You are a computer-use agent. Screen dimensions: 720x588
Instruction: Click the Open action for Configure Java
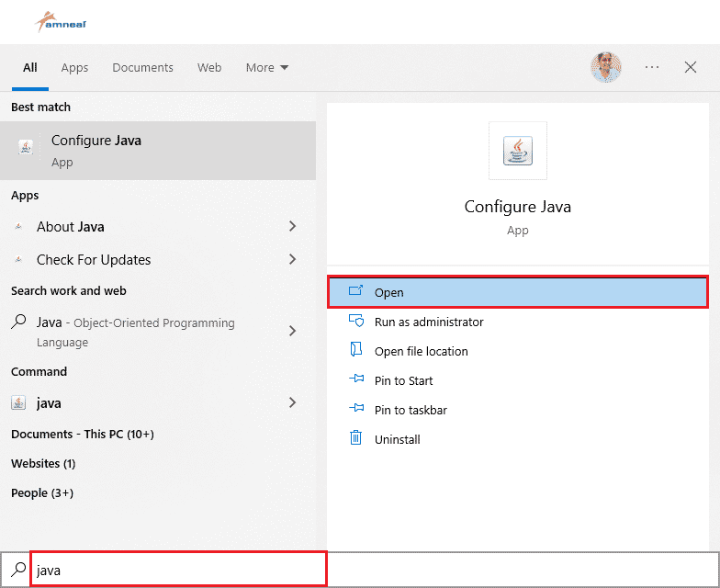pos(518,292)
